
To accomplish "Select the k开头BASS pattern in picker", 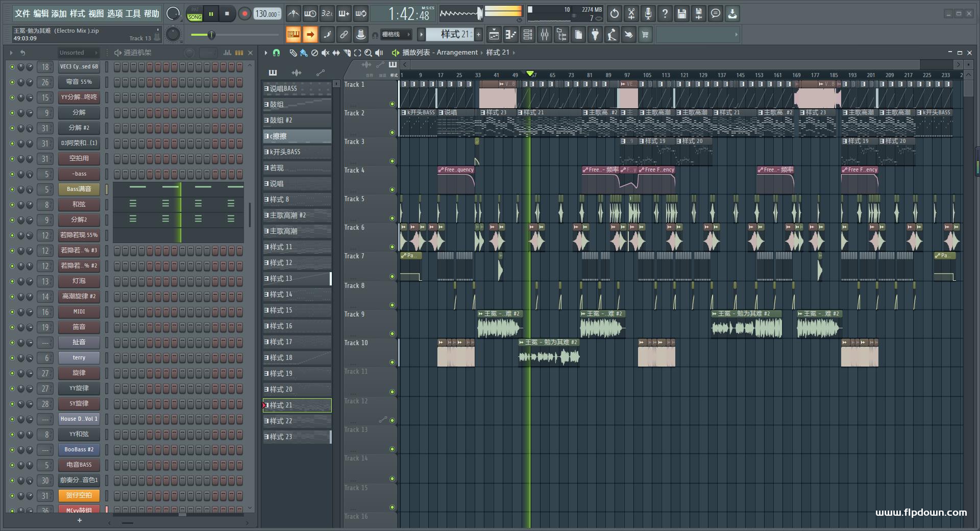I will click(297, 152).
